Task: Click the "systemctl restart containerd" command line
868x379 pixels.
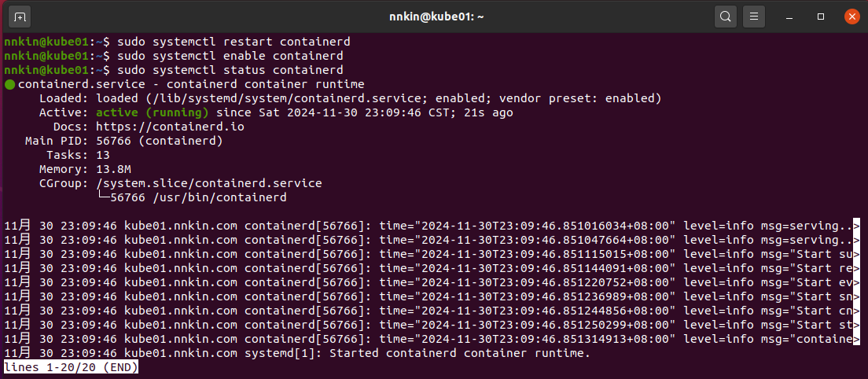Action: [x=234, y=42]
